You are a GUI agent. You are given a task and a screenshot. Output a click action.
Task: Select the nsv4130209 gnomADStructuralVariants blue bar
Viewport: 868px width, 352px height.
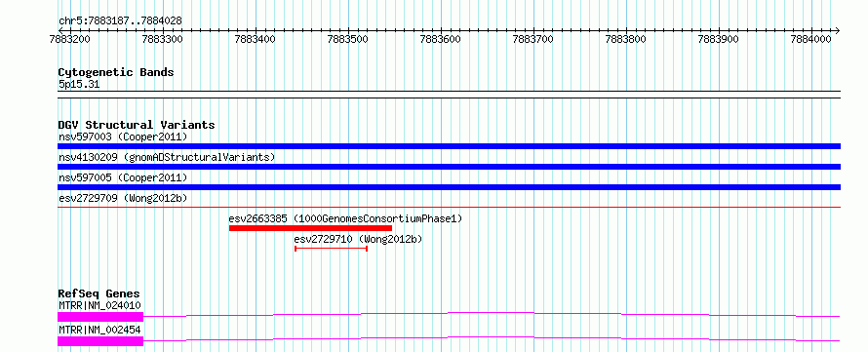click(x=449, y=167)
